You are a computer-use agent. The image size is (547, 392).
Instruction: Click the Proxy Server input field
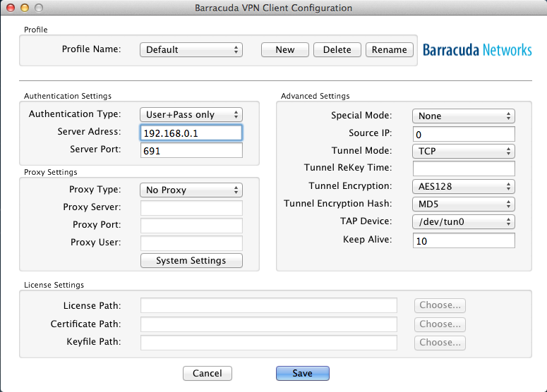[x=191, y=208]
